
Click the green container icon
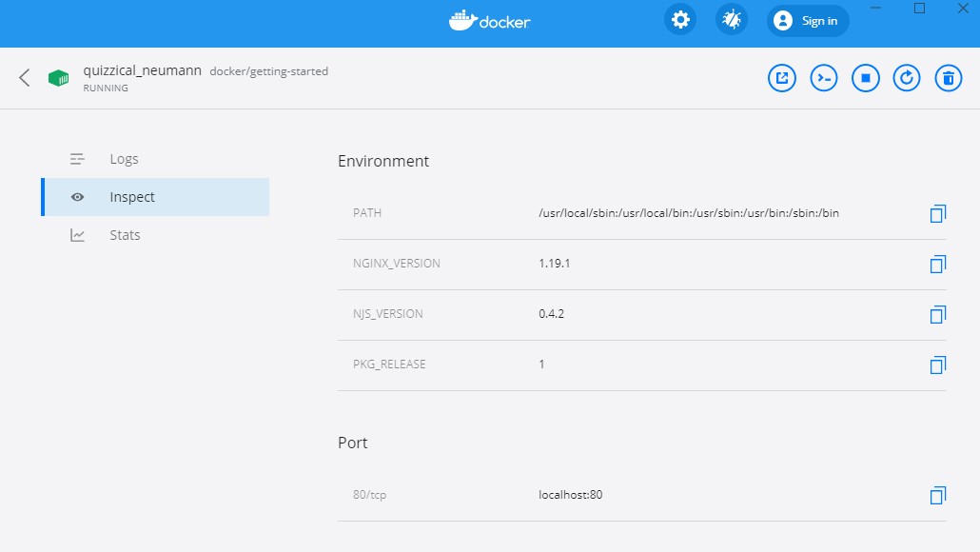pyautogui.click(x=59, y=78)
